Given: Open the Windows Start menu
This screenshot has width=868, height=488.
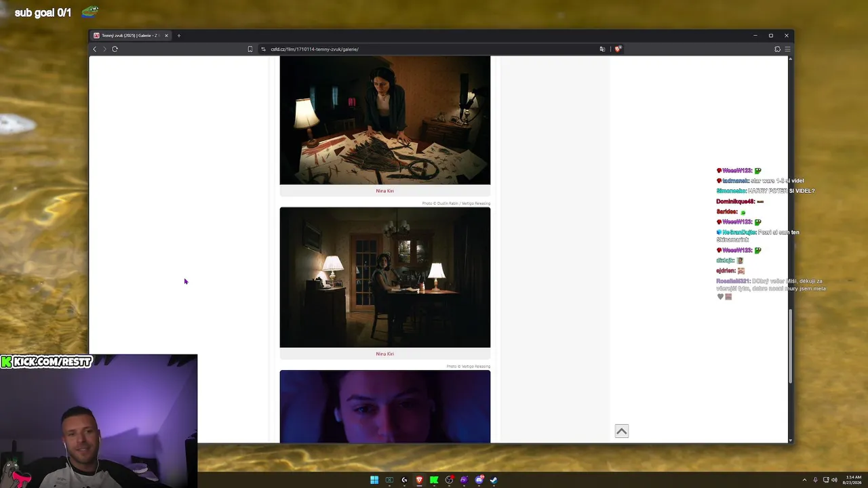Looking at the screenshot, I should point(374,480).
